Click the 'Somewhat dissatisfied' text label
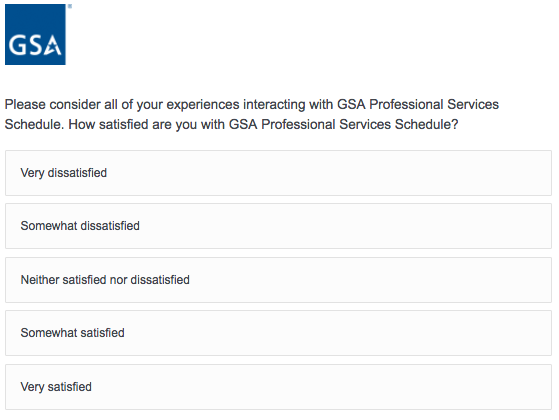The image size is (559, 420). point(80,226)
